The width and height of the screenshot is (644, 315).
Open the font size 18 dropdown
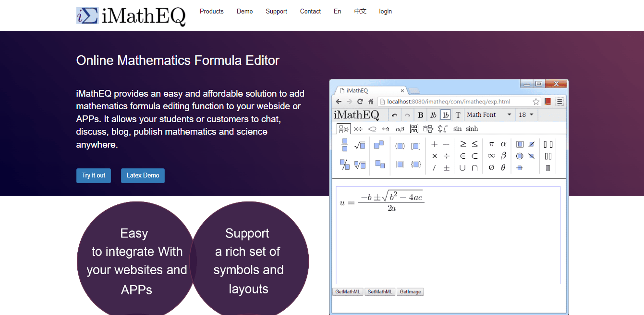(526, 114)
